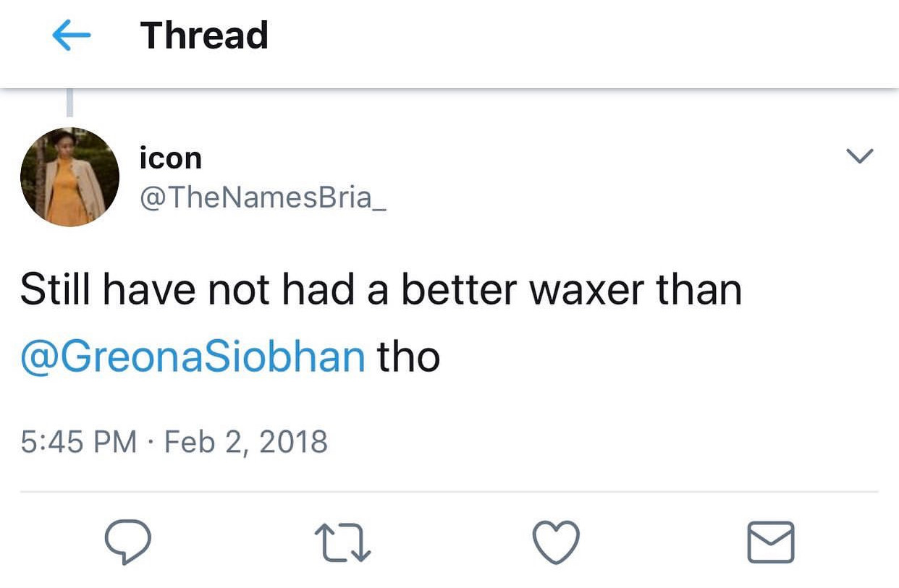Open the profile picture of TheNamesBria_
This screenshot has width=899, height=588.
69,177
